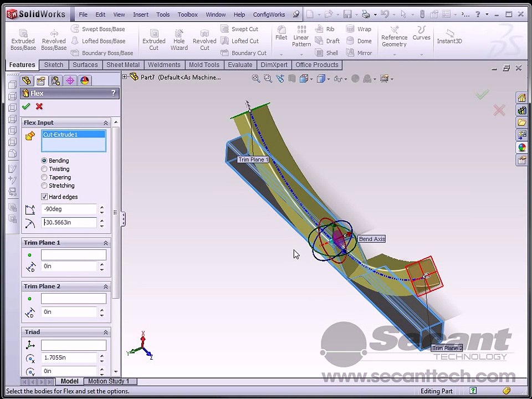Screen dimensions: 532x399
Task: Select the Wrap tool
Action: [359, 29]
